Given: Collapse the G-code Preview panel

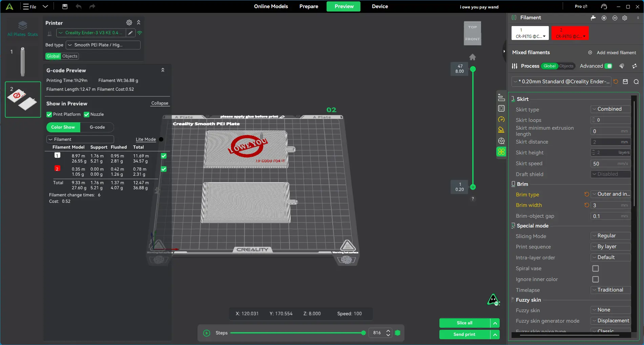Looking at the screenshot, I should [x=163, y=70].
